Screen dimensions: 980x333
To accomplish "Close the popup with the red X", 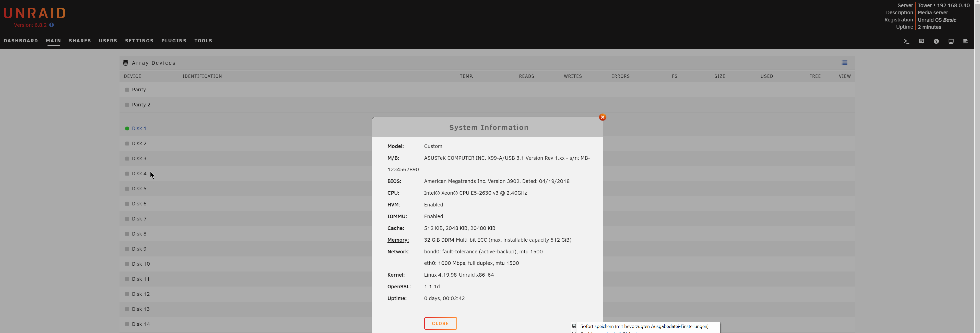I will coord(603,117).
